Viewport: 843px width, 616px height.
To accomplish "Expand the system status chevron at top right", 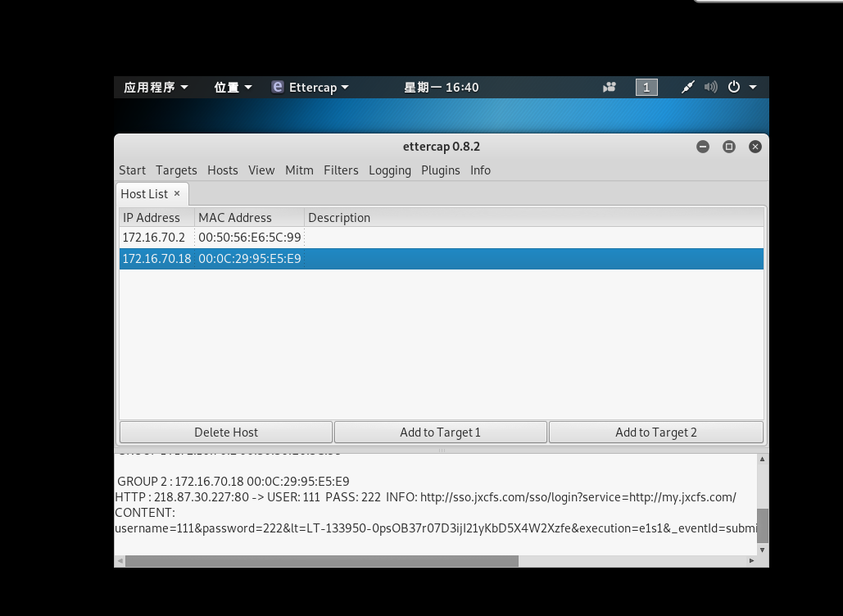I will tap(755, 87).
